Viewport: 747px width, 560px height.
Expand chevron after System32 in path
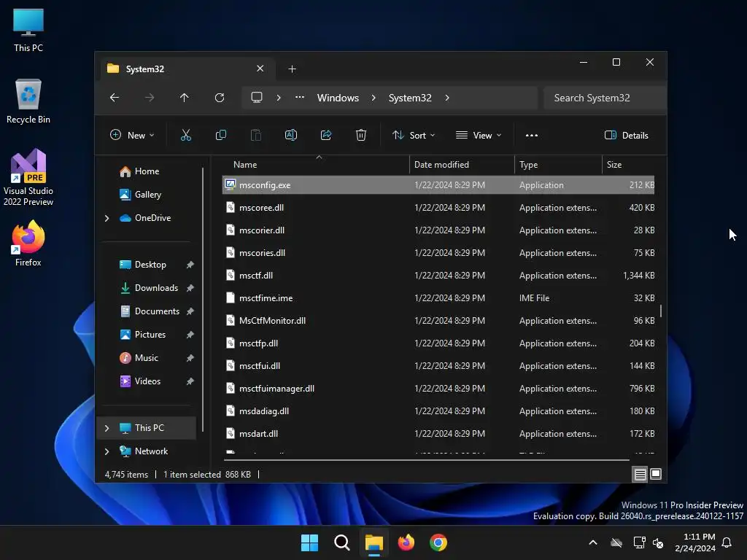tap(447, 98)
